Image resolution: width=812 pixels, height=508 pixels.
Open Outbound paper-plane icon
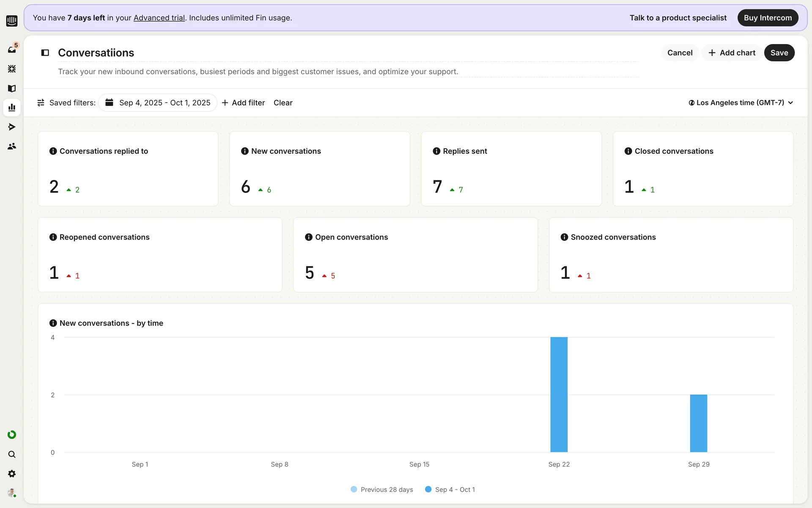pos(12,127)
